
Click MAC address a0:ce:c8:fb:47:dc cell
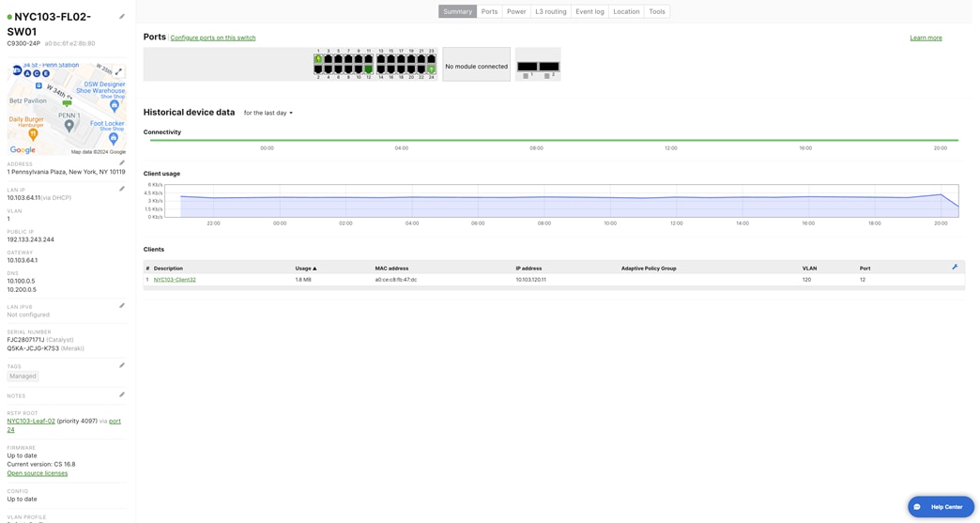[395, 279]
